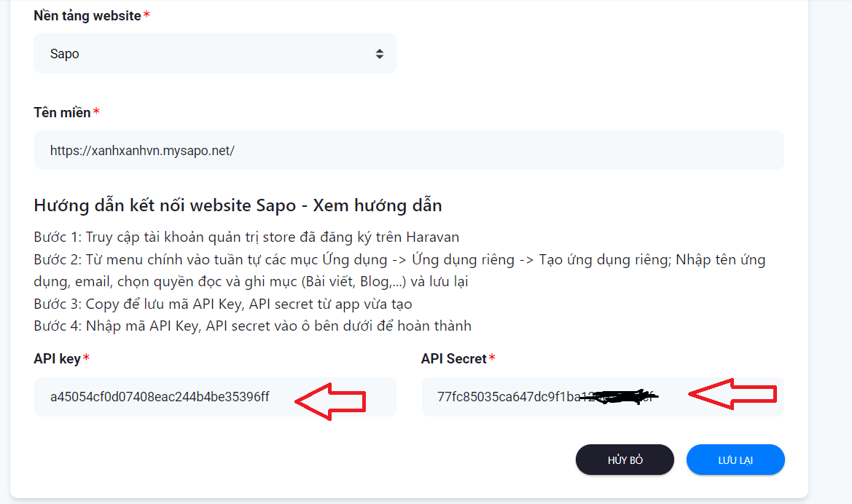
Task: Select the 'Bước 1: Truy cập tài khoản' instruction line
Action: point(246,237)
